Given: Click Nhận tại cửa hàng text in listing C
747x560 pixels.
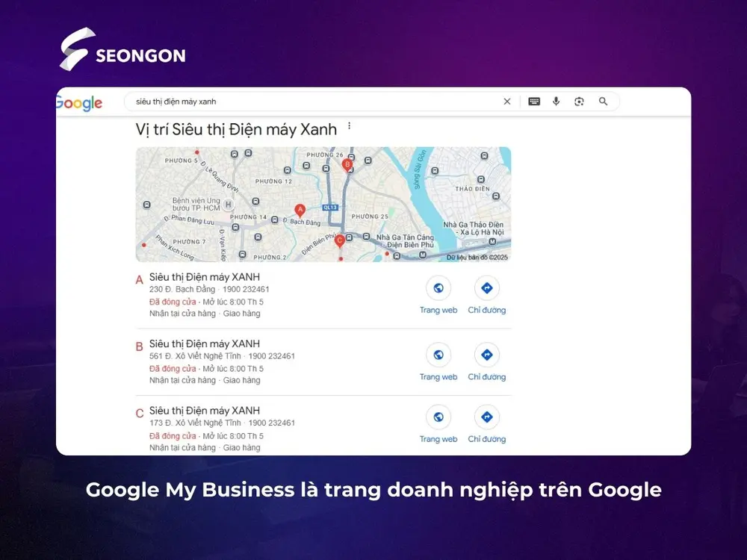Looking at the screenshot, I should pos(182,447).
